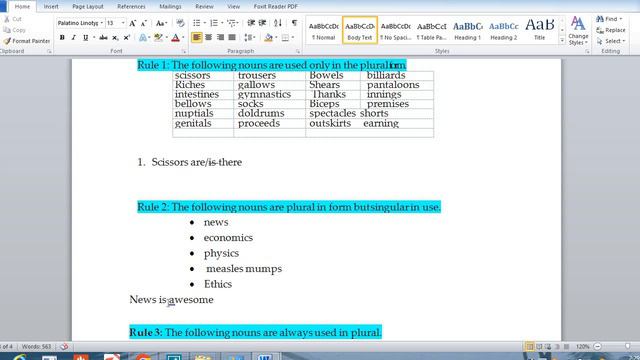Click Copy in Clipboard group
The width and height of the screenshot is (640, 360).
pos(15,30)
